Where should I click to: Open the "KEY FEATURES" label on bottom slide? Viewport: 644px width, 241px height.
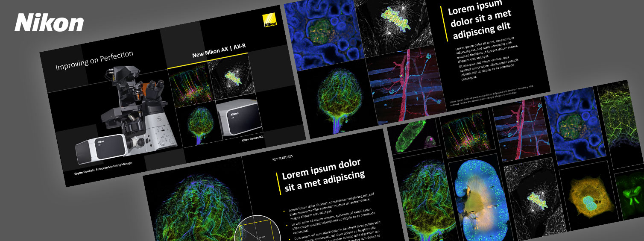[x=283, y=157]
